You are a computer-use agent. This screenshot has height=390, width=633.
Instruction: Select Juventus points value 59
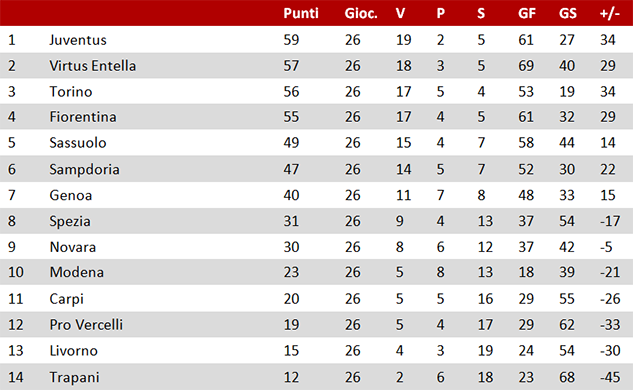(291, 40)
